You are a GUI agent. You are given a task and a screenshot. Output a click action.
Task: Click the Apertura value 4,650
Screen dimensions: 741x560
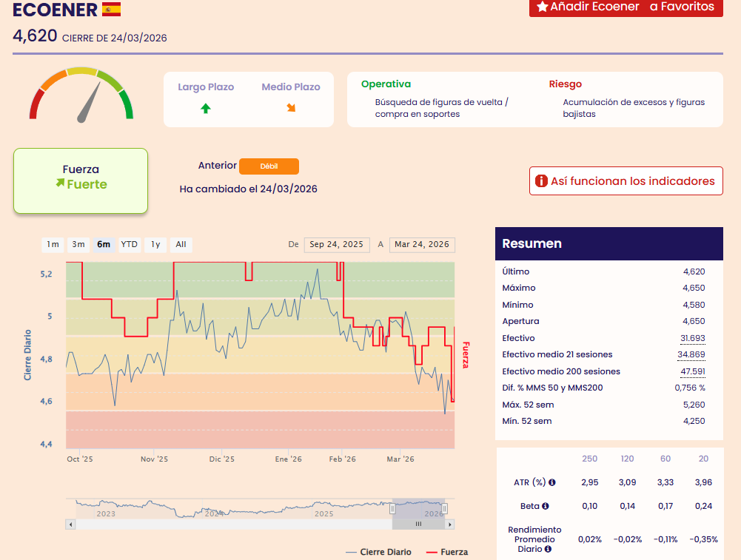(694, 321)
